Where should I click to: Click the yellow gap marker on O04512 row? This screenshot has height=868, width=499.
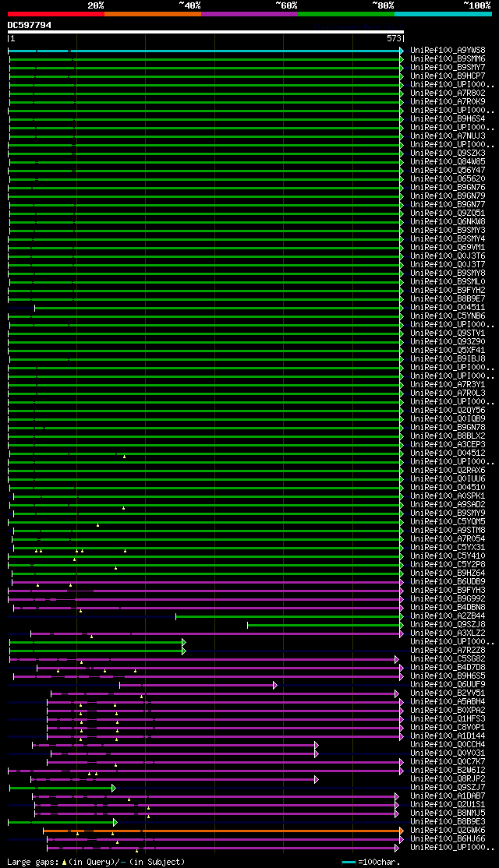pos(124,457)
